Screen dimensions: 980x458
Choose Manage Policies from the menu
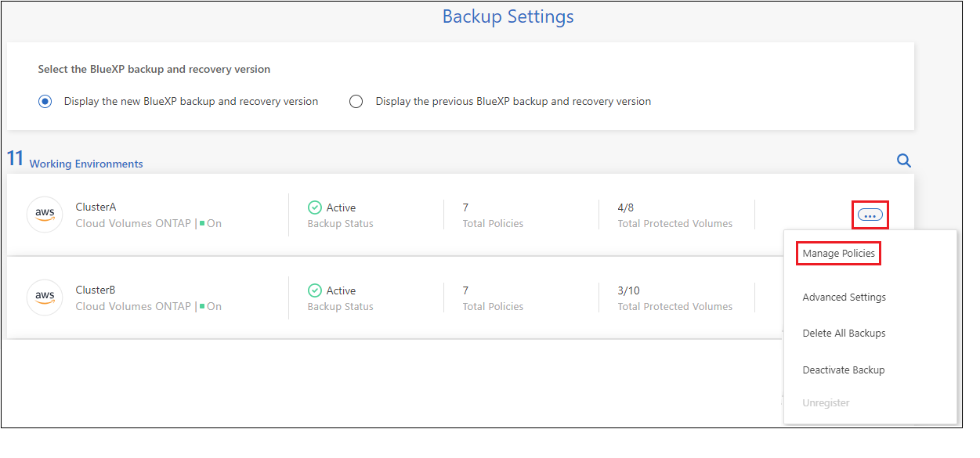[x=838, y=254]
